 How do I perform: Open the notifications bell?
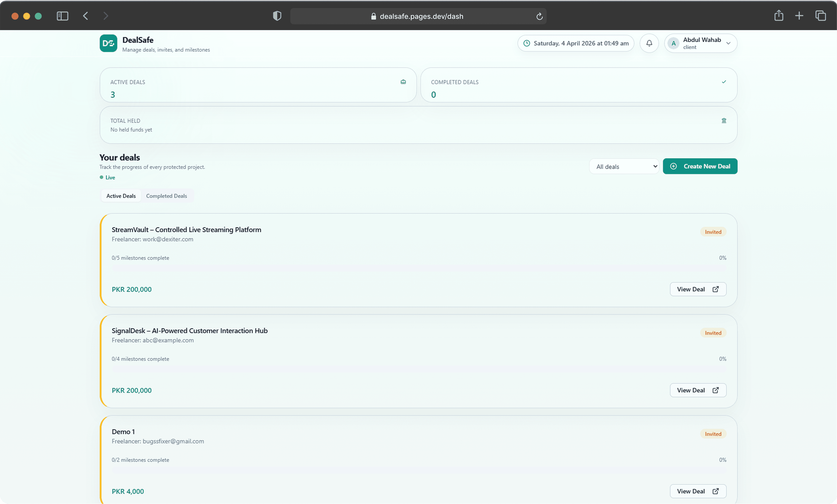click(x=649, y=43)
